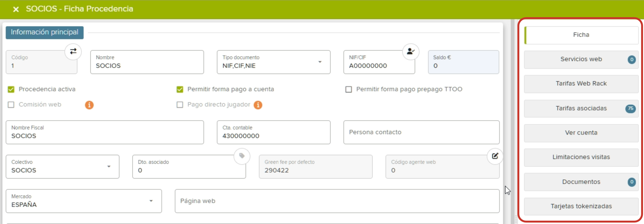Click the Dto. asociado field
This screenshot has height=224, width=644.
(189, 166)
